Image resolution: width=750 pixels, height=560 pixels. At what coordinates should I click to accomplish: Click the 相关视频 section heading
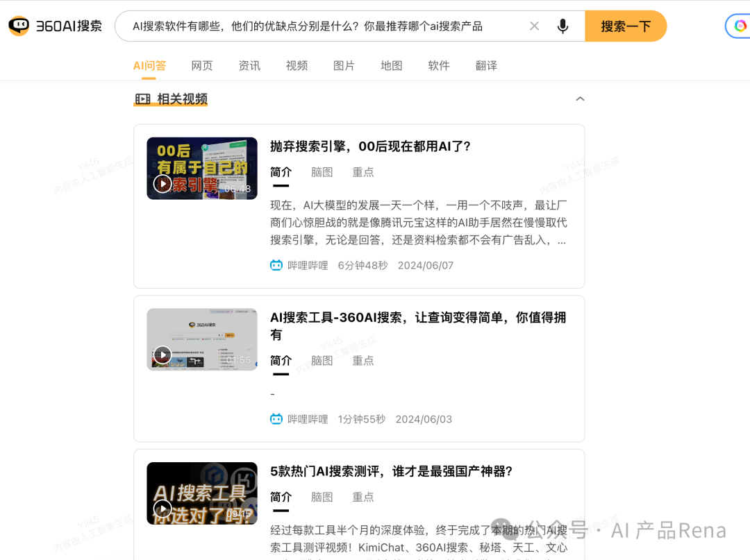pyautogui.click(x=182, y=99)
